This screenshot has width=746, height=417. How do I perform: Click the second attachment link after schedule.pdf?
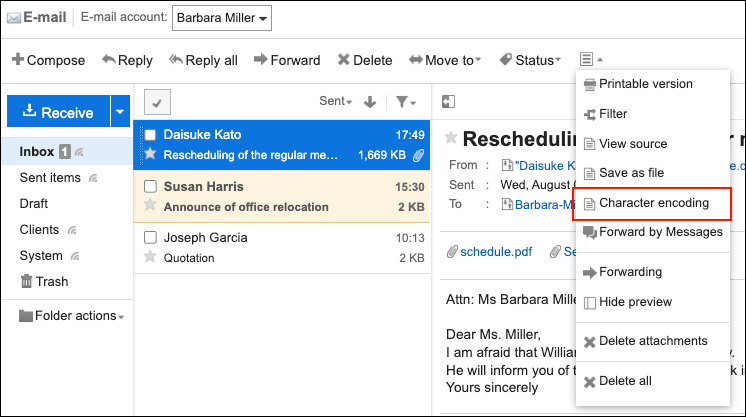(569, 252)
